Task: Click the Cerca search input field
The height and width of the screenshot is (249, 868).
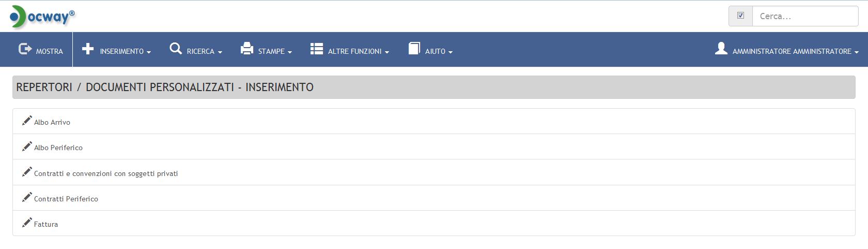Action: pyautogui.click(x=805, y=16)
